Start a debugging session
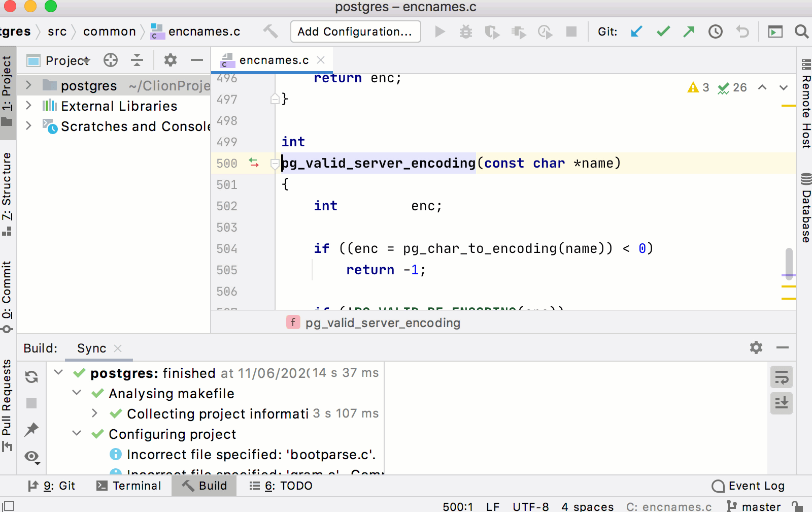Image resolution: width=812 pixels, height=512 pixels. click(466, 31)
